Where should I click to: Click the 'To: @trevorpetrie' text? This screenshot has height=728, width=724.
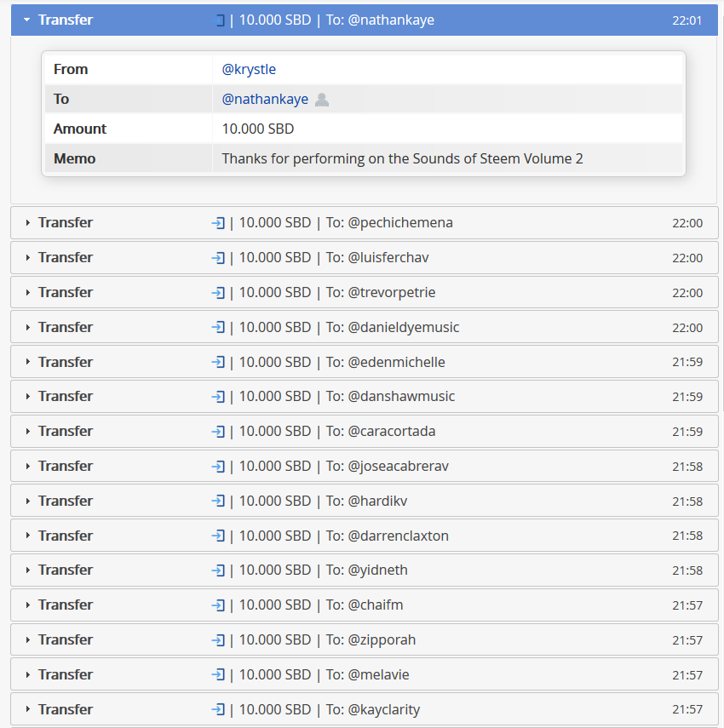coord(381,293)
